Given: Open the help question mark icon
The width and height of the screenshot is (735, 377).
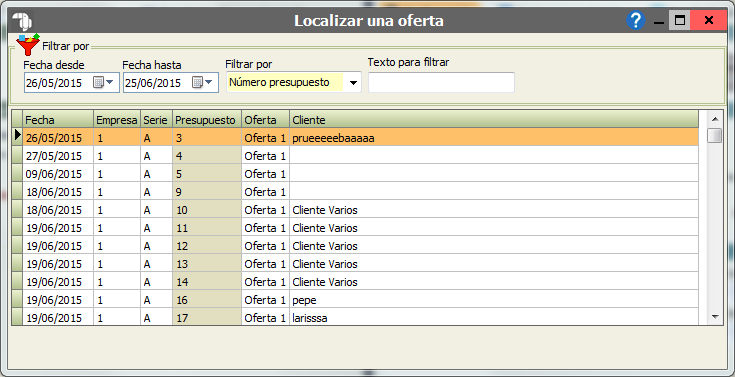Looking at the screenshot, I should coord(636,21).
